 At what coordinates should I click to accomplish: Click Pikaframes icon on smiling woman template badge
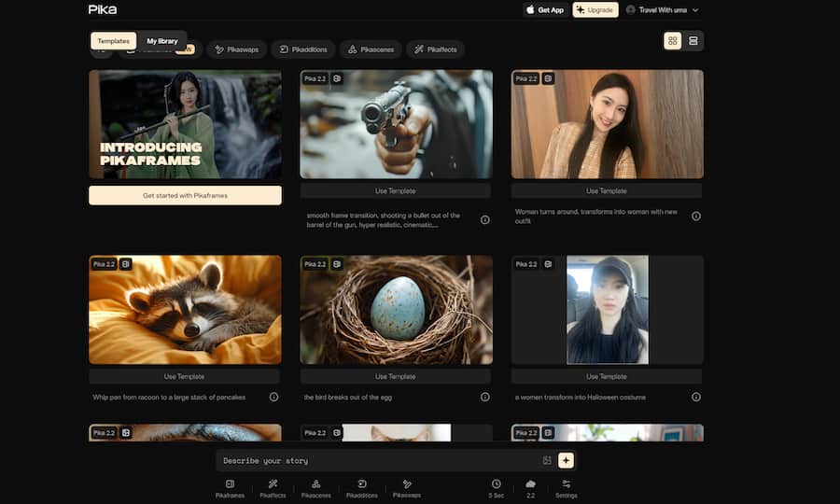(x=548, y=78)
